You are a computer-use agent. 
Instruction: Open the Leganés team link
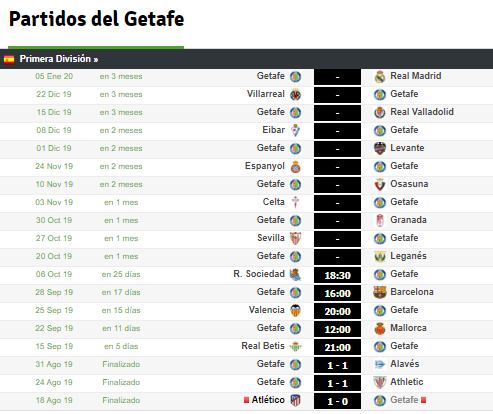408,256
